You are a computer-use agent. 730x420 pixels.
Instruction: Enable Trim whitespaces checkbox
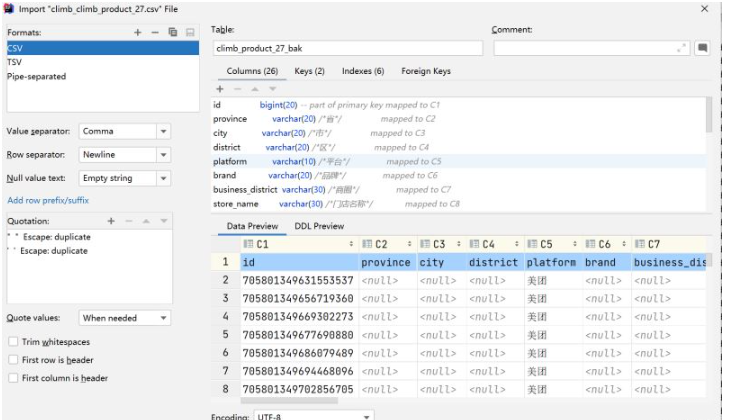13,343
